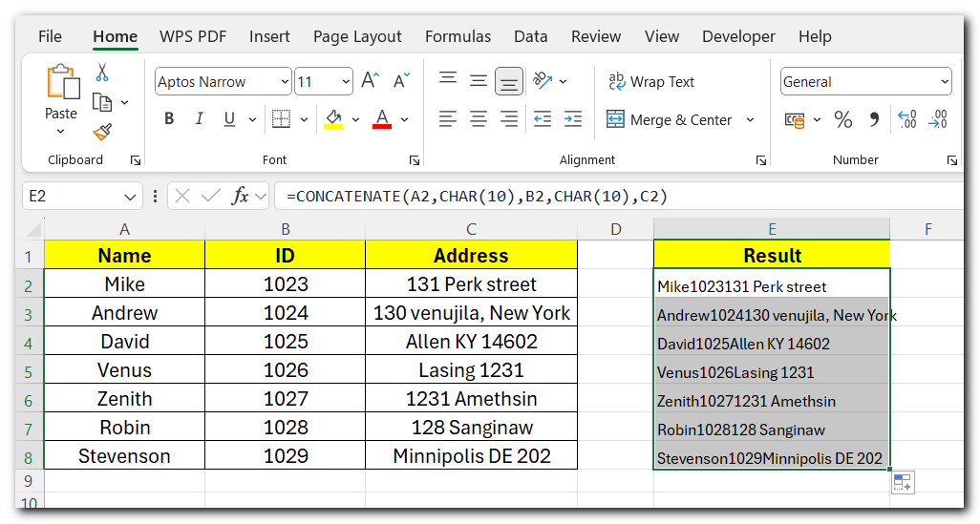The width and height of the screenshot is (980, 524).
Task: Open the Page Layout tab
Action: pos(357,36)
